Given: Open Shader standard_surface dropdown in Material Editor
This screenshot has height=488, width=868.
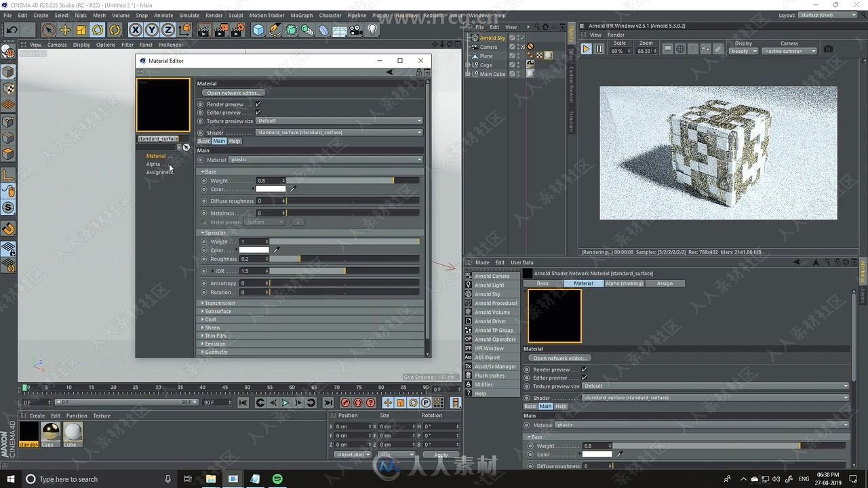Looking at the screenshot, I should (x=340, y=132).
